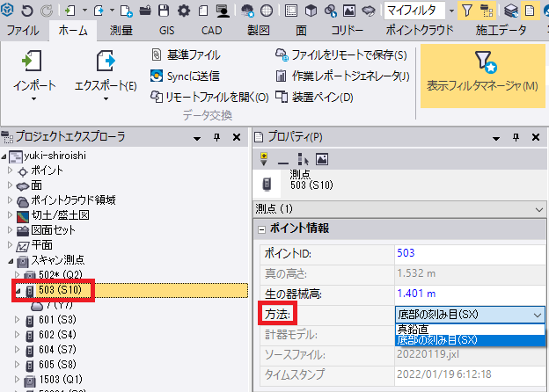Collapse the ポイント情報 section
This screenshot has width=549, height=392.
tap(261, 229)
